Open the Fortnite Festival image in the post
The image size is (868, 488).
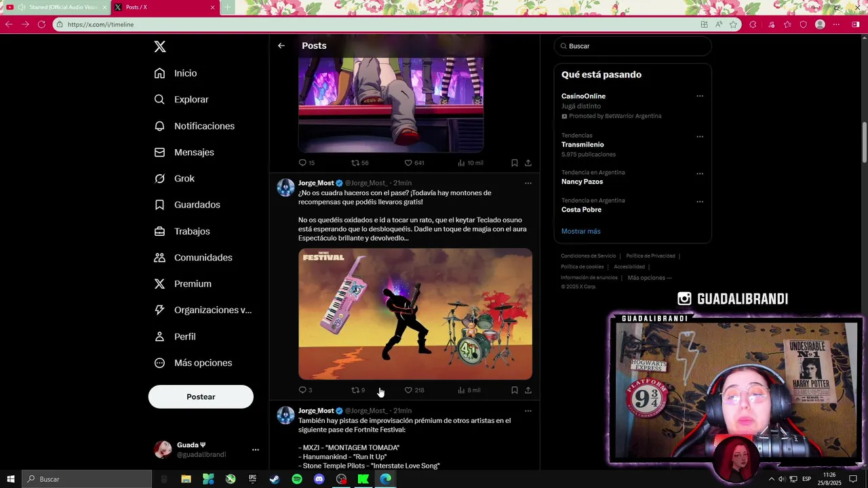(415, 314)
